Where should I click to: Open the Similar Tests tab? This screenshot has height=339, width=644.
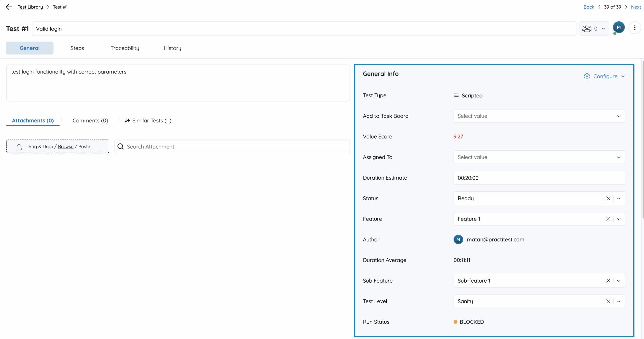click(x=148, y=121)
